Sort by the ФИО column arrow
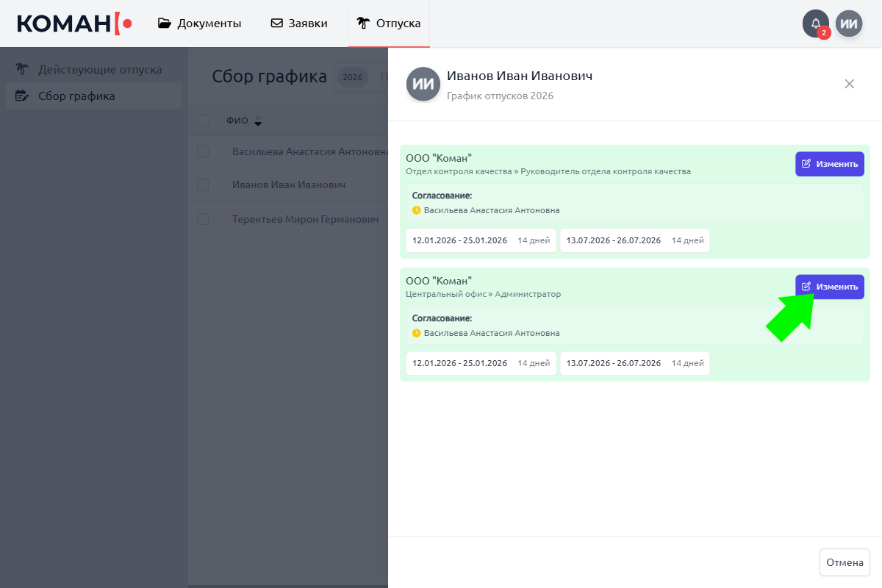 tap(258, 122)
